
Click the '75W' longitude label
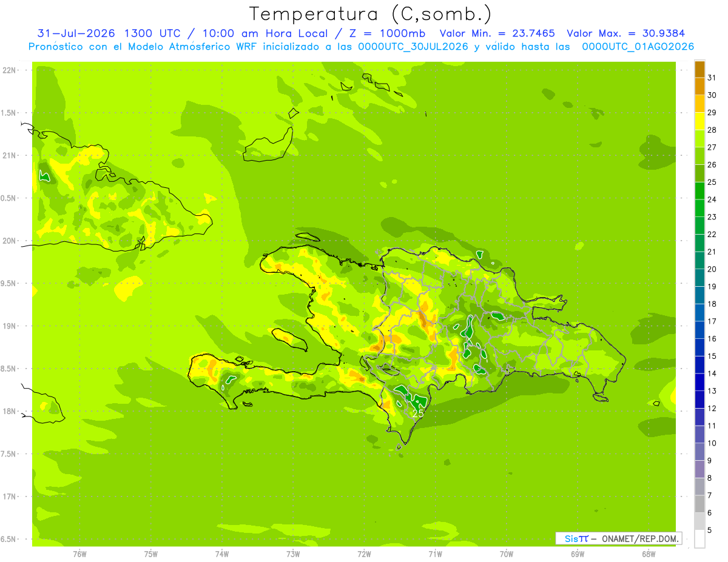pos(151,554)
